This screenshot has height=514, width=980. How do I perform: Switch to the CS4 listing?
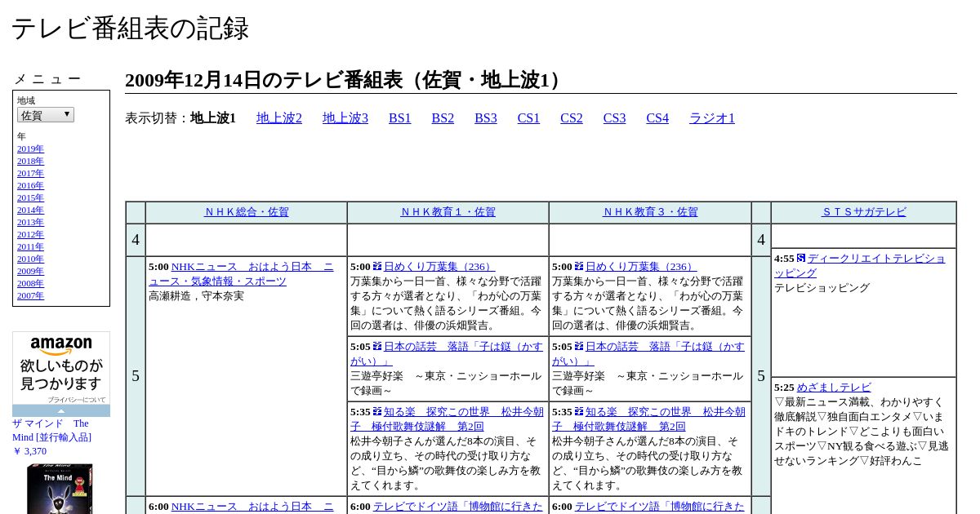(657, 118)
